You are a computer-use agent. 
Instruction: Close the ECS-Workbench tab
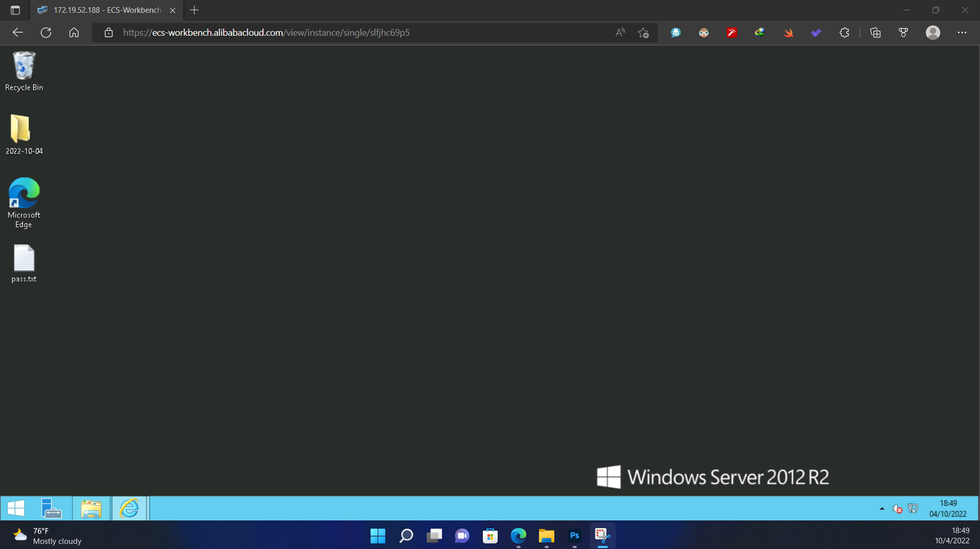[173, 10]
